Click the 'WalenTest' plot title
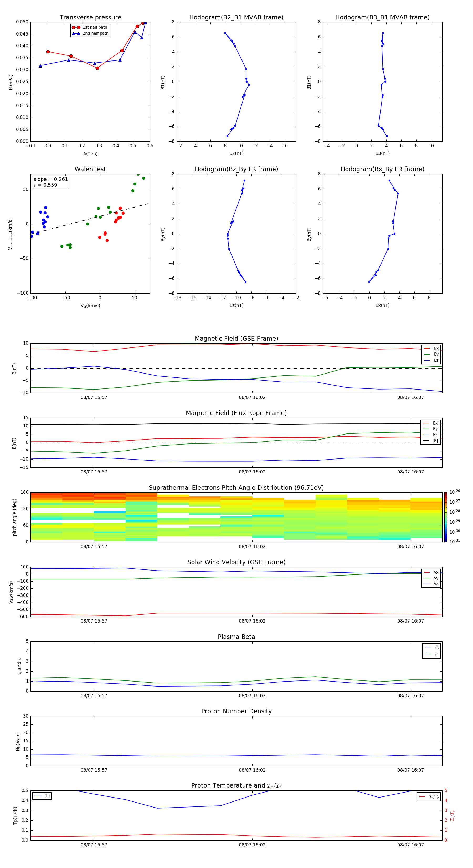The height and width of the screenshot is (868, 473). click(90, 169)
